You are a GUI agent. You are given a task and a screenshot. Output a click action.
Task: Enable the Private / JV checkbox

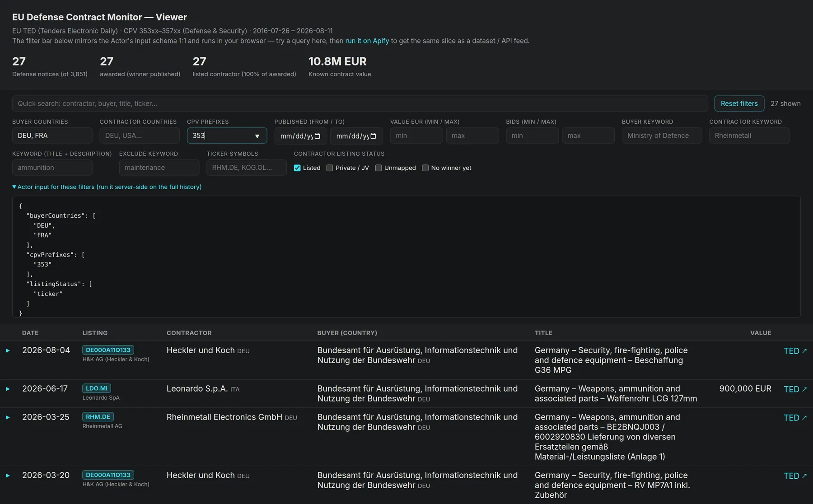pyautogui.click(x=330, y=168)
